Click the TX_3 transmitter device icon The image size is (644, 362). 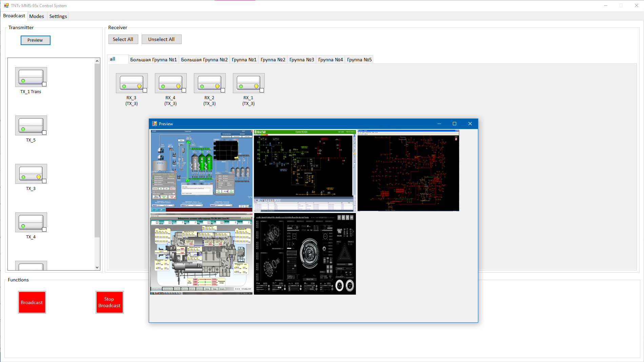[31, 174]
